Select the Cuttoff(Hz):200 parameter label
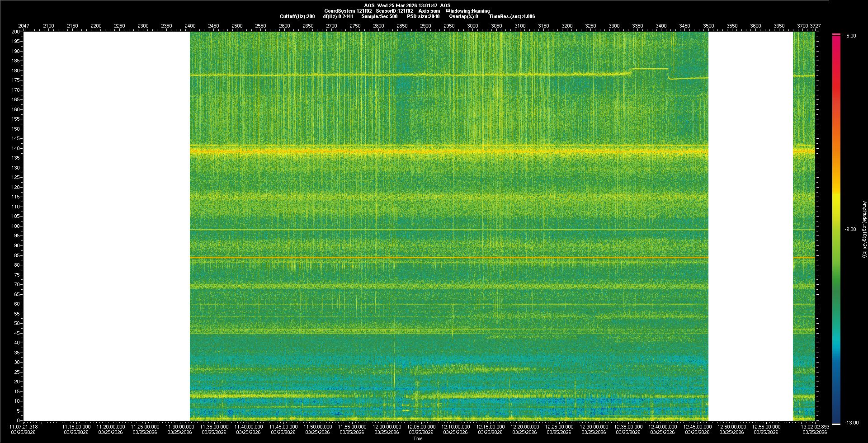Image resolution: width=868 pixels, height=443 pixels. tap(297, 16)
